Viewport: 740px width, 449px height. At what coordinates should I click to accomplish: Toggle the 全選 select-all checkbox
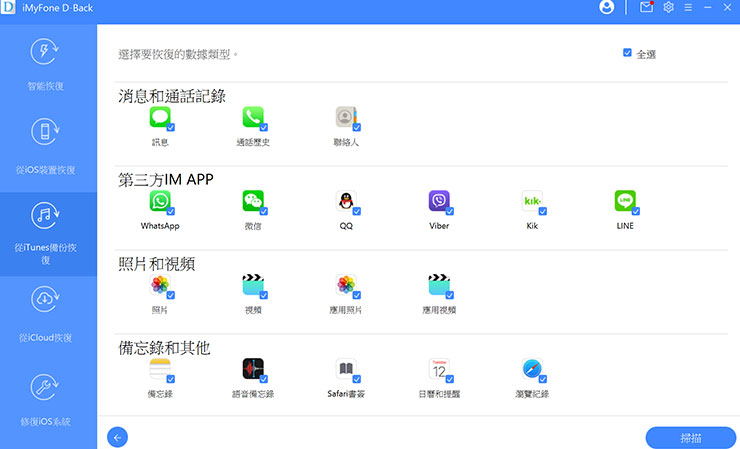tap(627, 52)
